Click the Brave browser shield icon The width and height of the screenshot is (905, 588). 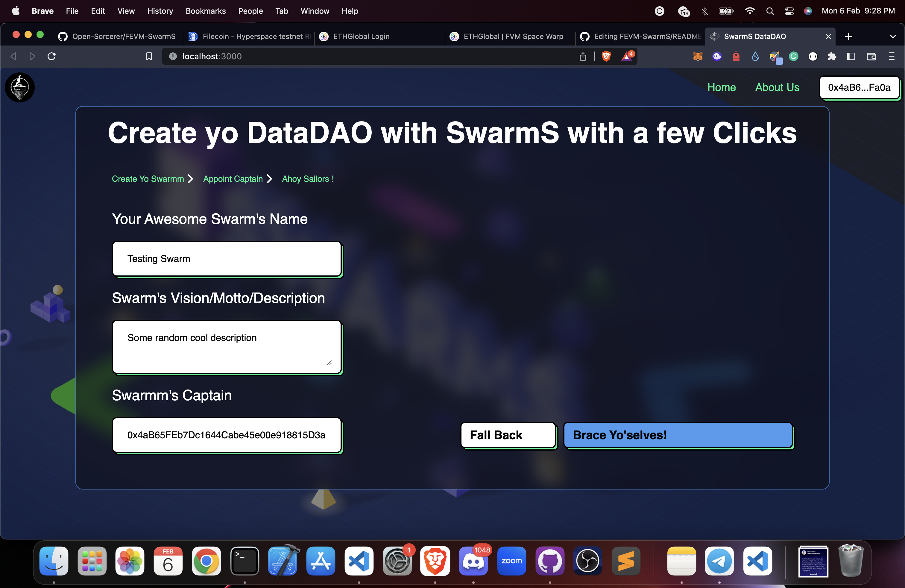606,56
